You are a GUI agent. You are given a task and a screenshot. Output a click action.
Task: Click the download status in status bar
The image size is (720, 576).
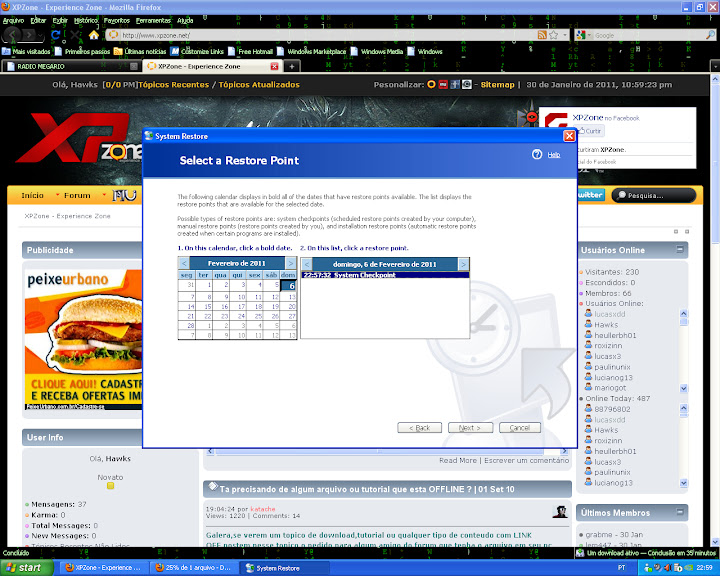coord(647,553)
